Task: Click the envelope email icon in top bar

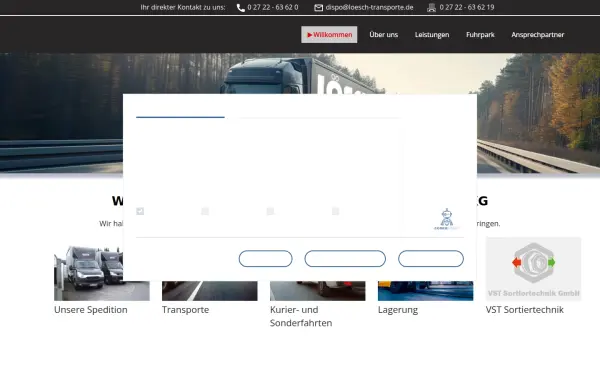Action: pyautogui.click(x=318, y=8)
